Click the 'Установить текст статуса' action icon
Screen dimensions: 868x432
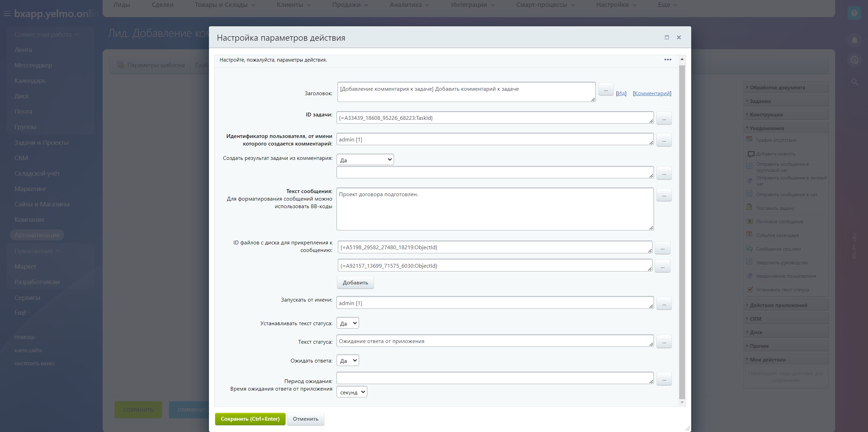pyautogui.click(x=749, y=289)
